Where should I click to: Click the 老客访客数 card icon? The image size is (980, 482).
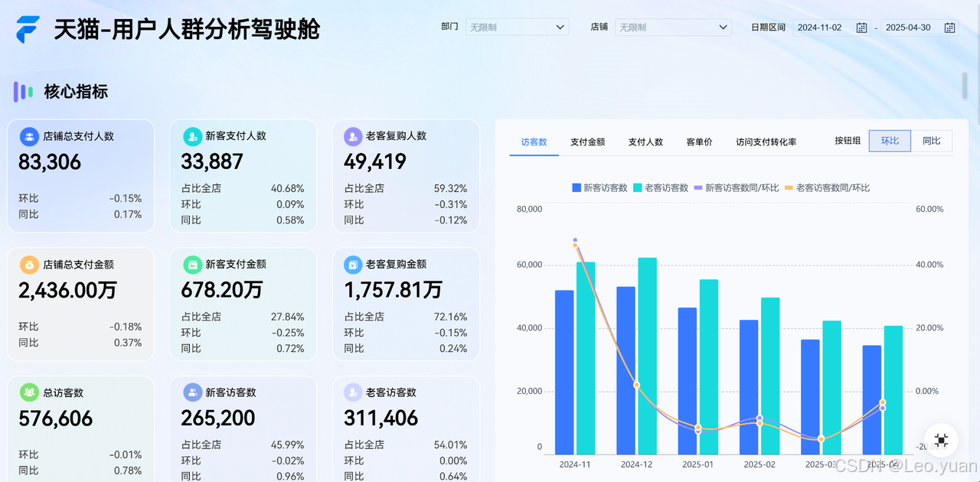point(353,392)
